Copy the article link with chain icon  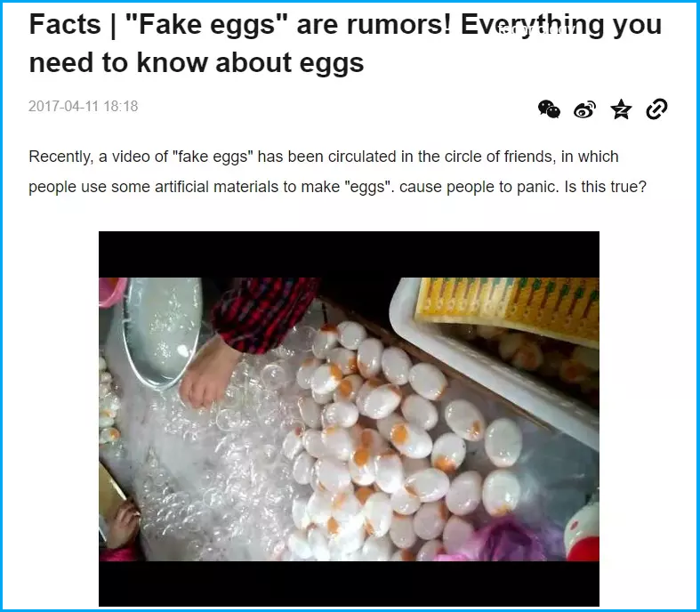(656, 109)
